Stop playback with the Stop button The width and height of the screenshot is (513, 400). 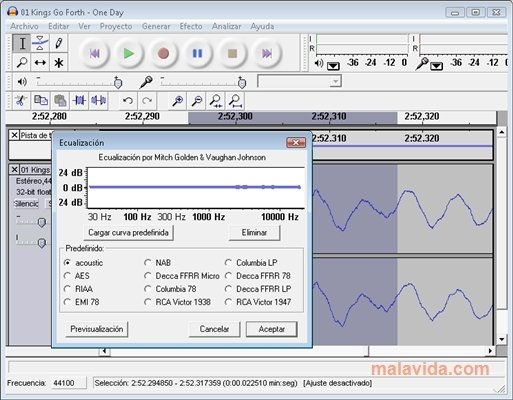(x=232, y=53)
